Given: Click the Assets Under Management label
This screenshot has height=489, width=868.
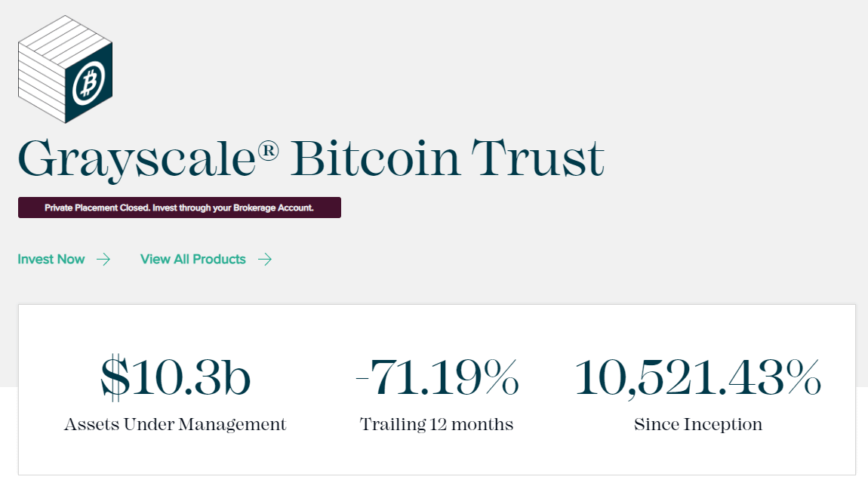Looking at the screenshot, I should [175, 425].
